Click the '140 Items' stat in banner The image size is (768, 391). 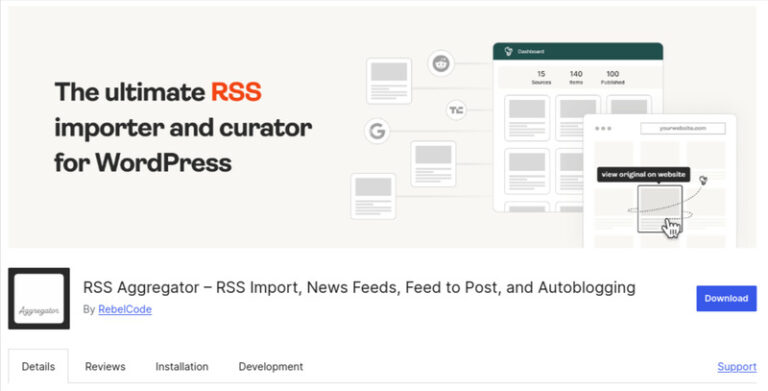pyautogui.click(x=576, y=77)
